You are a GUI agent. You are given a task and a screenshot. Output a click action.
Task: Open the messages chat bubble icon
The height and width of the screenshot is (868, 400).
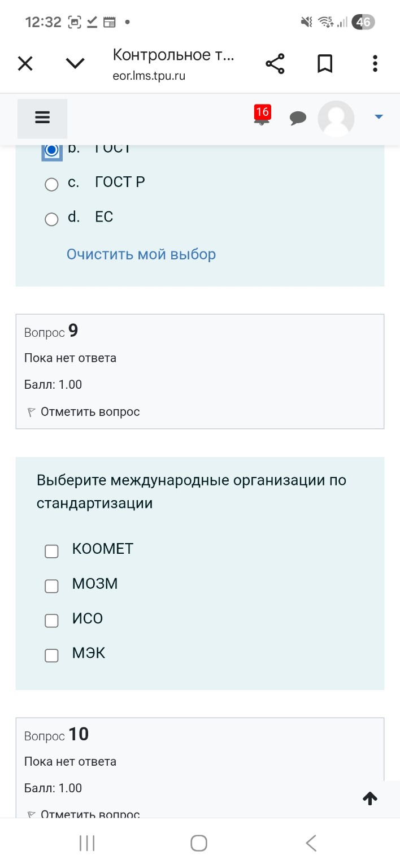pyautogui.click(x=298, y=119)
